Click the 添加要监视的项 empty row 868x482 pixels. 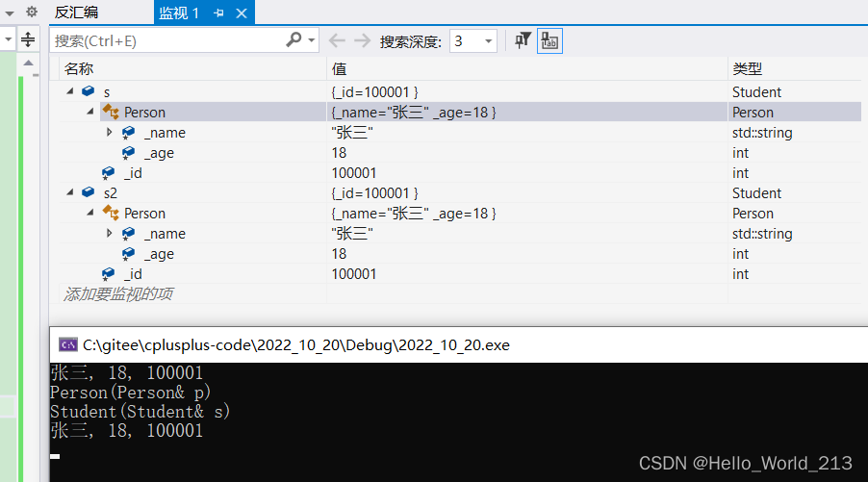[118, 293]
